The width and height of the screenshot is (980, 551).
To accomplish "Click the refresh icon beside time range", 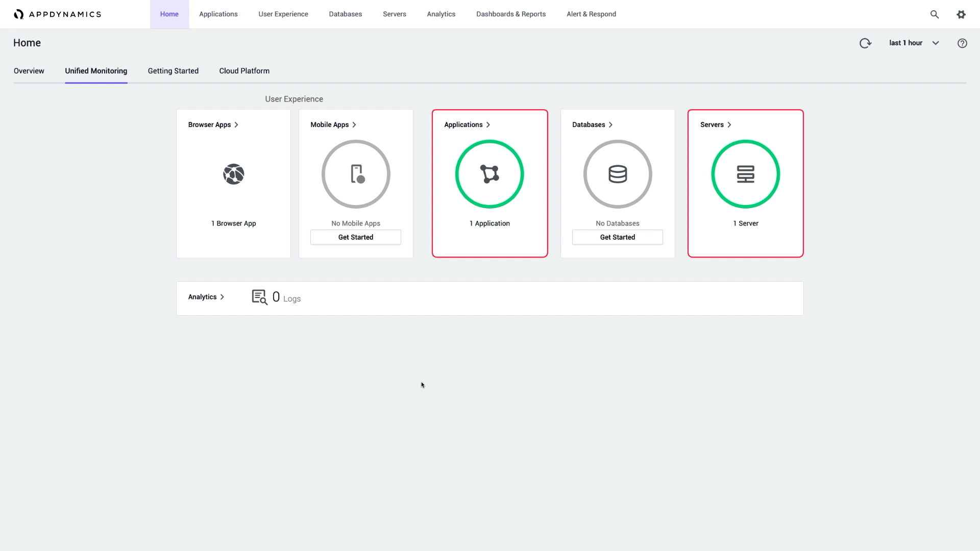I will tap(865, 43).
